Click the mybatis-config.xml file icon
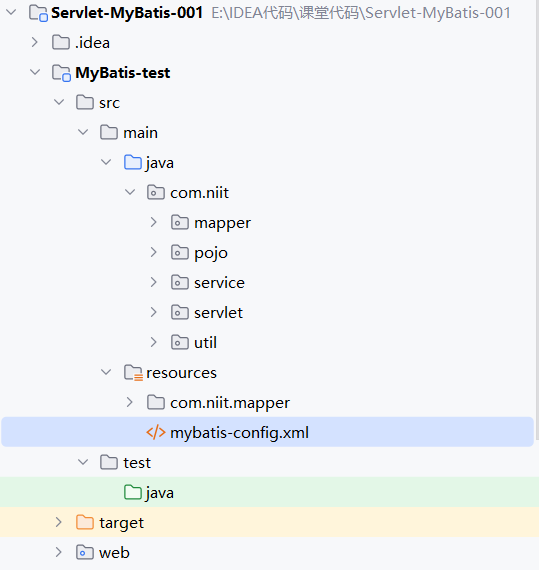 (x=156, y=433)
